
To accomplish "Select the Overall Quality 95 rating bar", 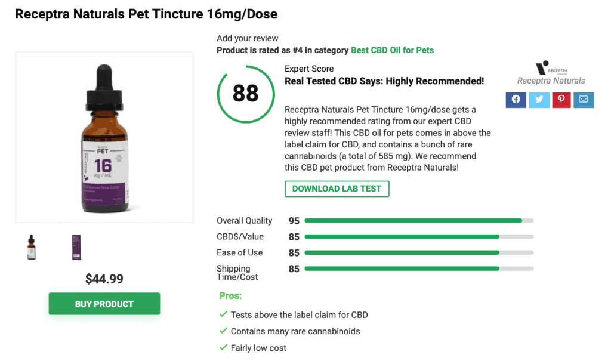I will 416,220.
